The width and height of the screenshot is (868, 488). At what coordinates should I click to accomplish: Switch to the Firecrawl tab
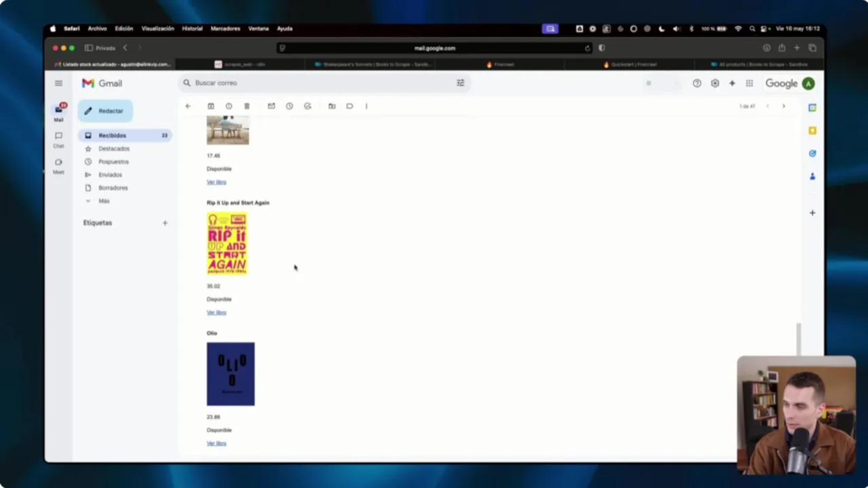click(500, 64)
